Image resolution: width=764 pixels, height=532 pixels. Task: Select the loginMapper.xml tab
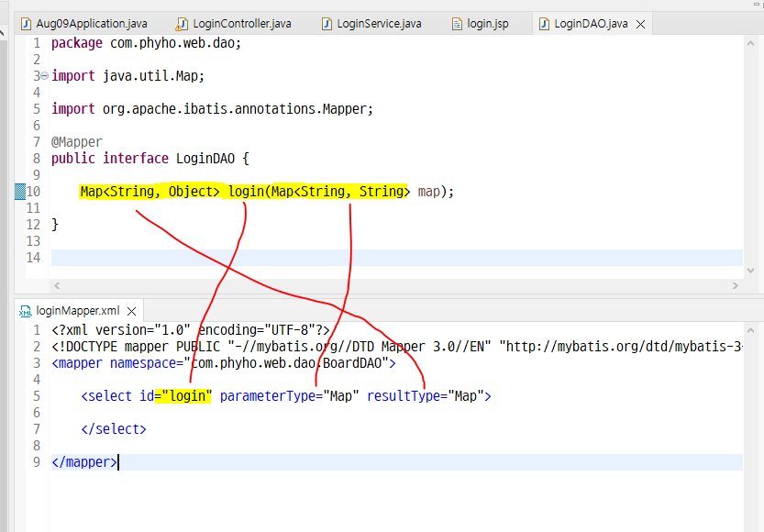78,311
